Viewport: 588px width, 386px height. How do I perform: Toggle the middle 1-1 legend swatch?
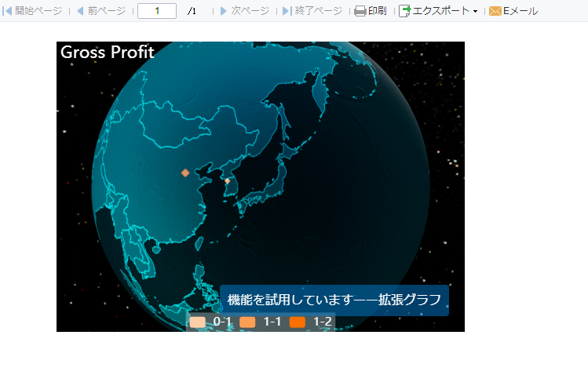pyautogui.click(x=247, y=322)
